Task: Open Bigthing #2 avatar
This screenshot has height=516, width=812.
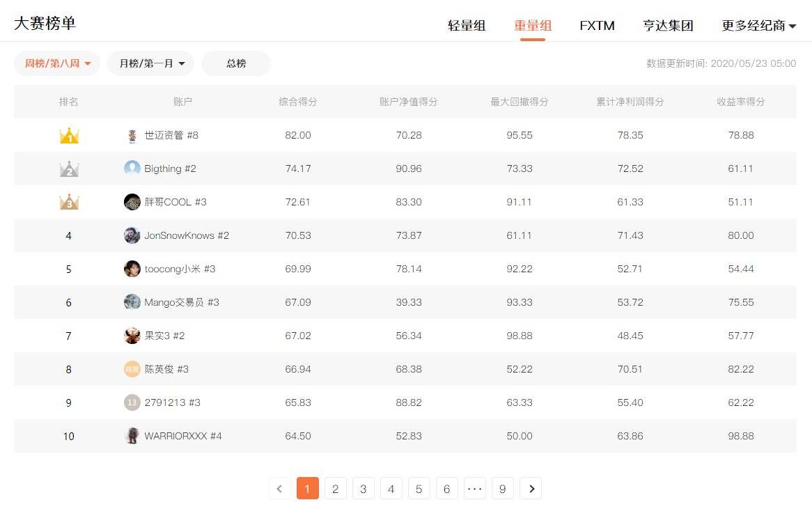Action: 132,169
